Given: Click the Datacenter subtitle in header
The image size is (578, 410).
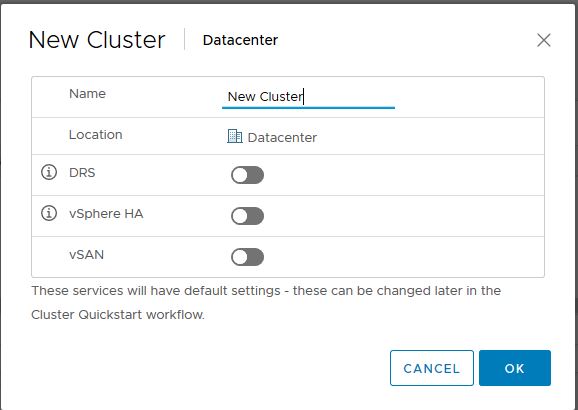Looking at the screenshot, I should tap(240, 40).
